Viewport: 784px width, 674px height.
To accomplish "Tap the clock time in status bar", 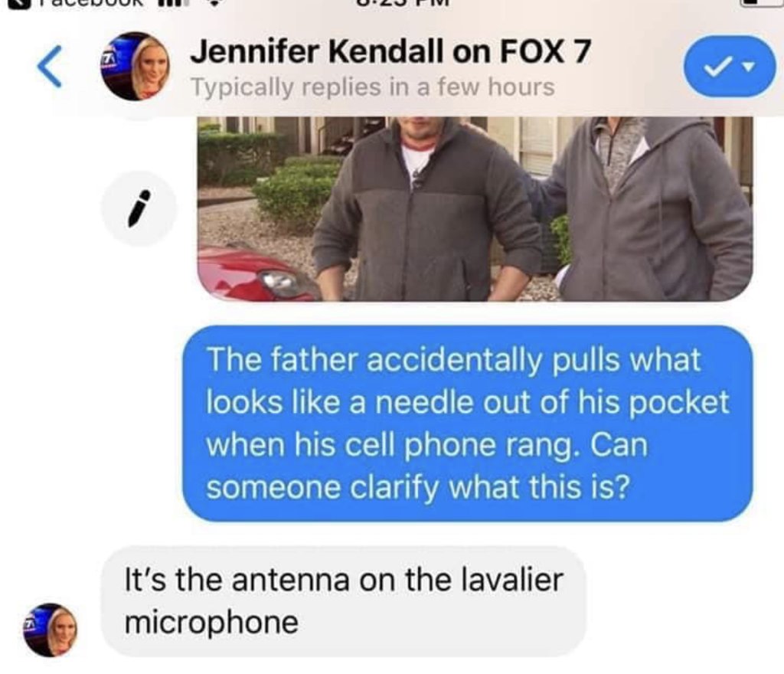I will 406,4.
